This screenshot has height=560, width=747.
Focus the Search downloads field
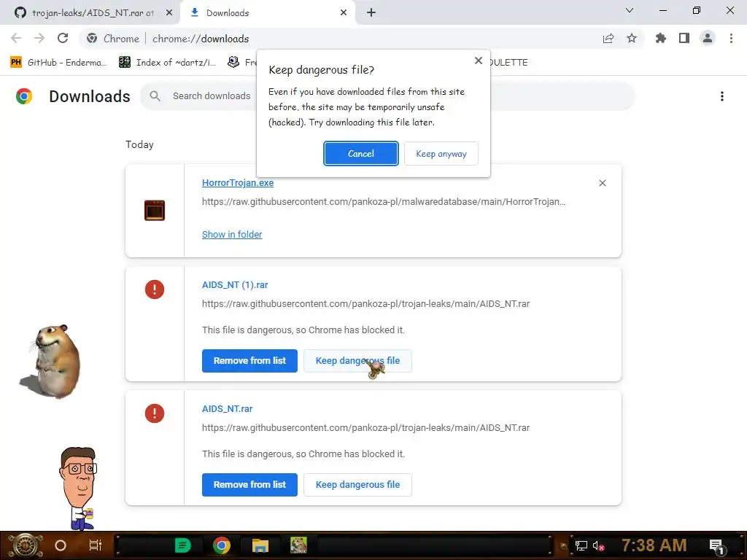(x=387, y=96)
